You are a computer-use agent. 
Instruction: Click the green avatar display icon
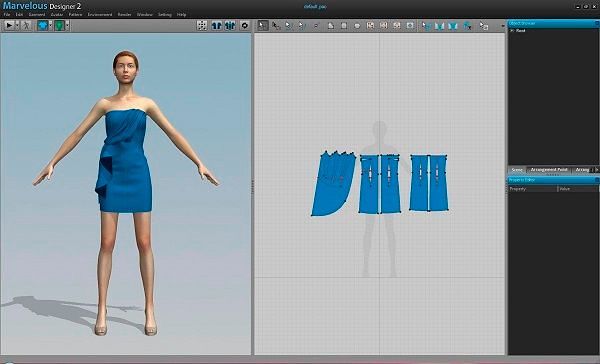(x=59, y=26)
